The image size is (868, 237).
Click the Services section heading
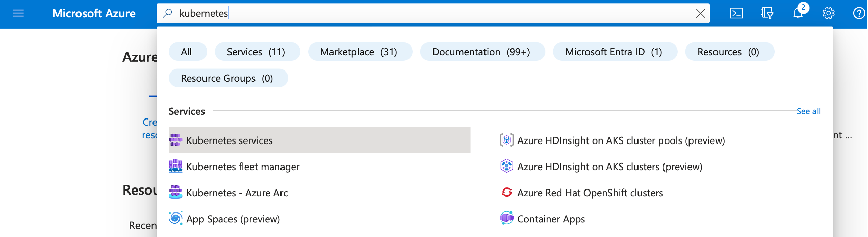[x=187, y=111]
